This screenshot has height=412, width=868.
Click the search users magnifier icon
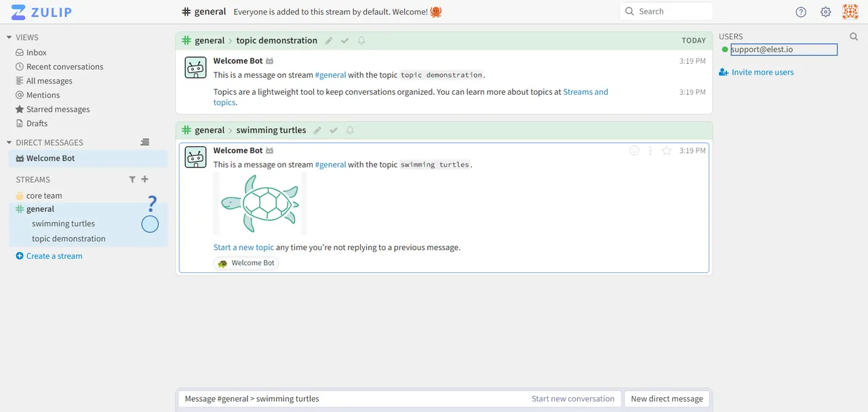[854, 37]
